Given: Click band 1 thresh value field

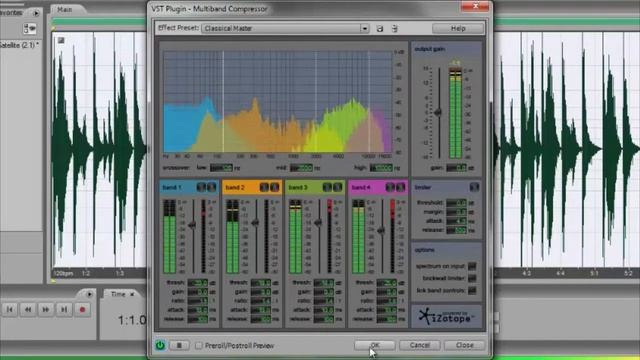Looking at the screenshot, I should (198, 282).
